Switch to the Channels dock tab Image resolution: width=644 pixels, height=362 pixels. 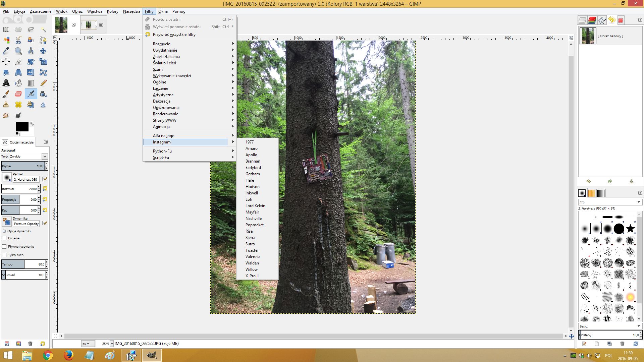pos(592,20)
